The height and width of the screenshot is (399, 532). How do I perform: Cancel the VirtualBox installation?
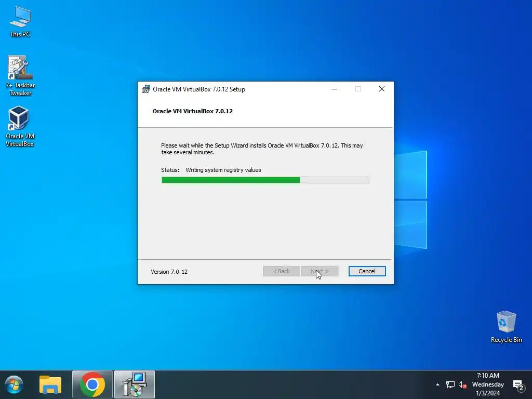point(367,271)
